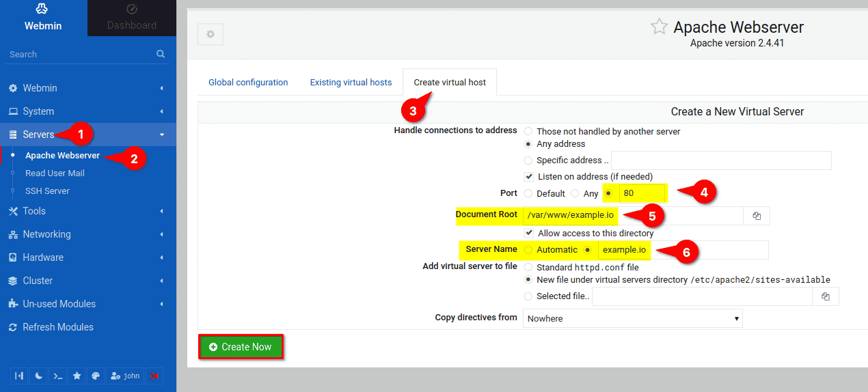Open user john account settings

click(125, 376)
